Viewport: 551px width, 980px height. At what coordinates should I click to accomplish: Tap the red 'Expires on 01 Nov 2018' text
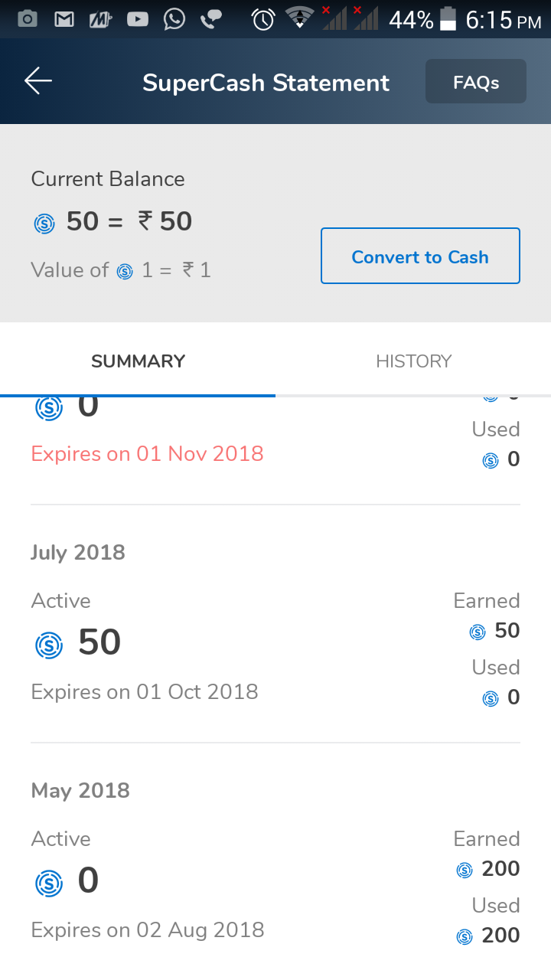tap(147, 453)
